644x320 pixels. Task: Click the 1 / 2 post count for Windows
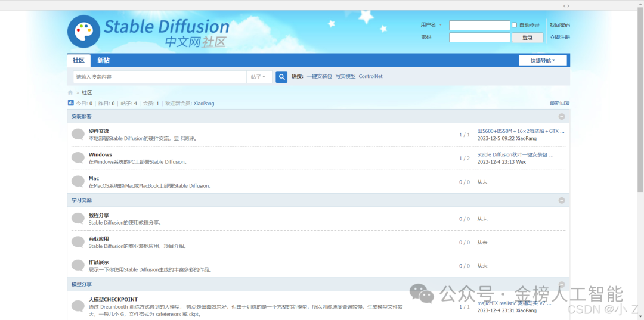pyautogui.click(x=465, y=158)
